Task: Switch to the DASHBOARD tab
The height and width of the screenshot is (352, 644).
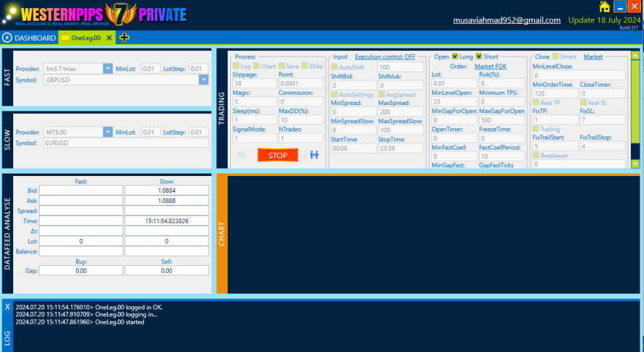Action: pos(29,38)
